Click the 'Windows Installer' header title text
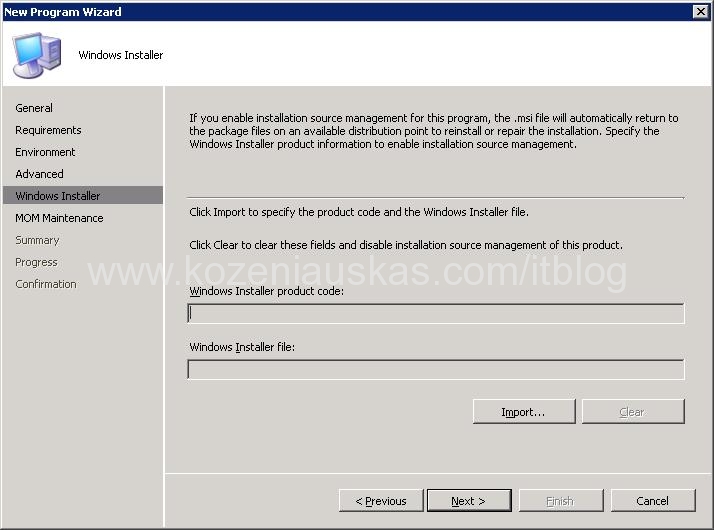This screenshot has height=530, width=714. coord(121,55)
